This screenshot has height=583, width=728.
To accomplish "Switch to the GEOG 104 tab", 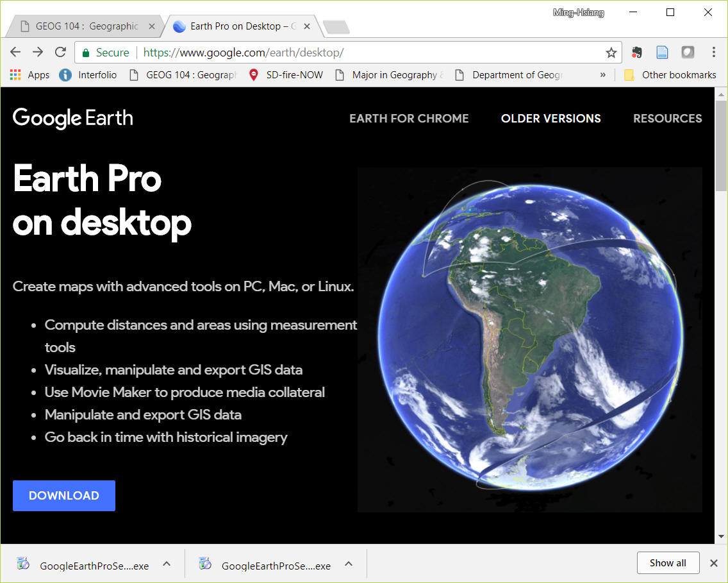I will coord(86,26).
